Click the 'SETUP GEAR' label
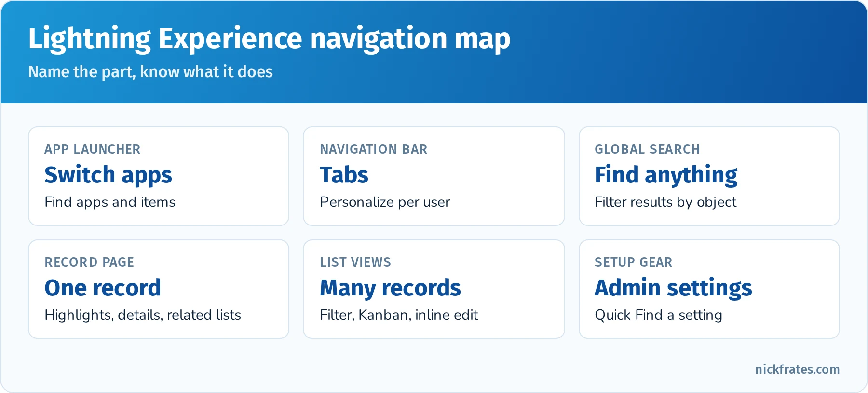This screenshot has height=393, width=868. point(633,262)
